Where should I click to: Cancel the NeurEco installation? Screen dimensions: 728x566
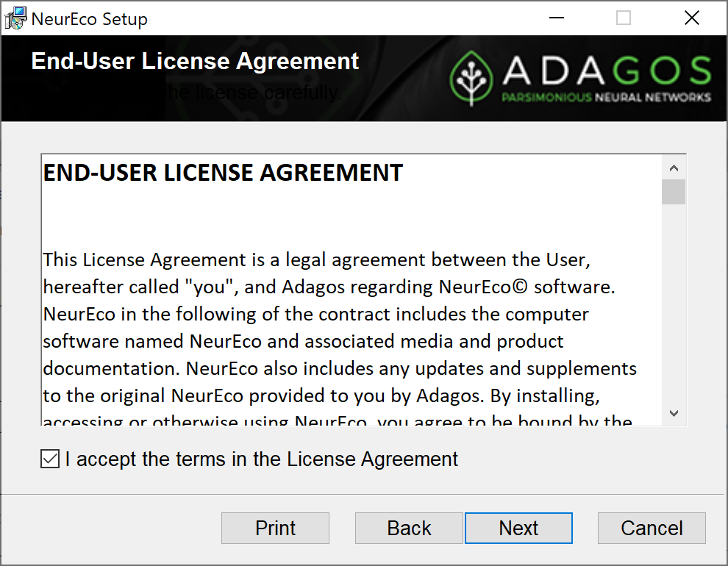point(652,528)
